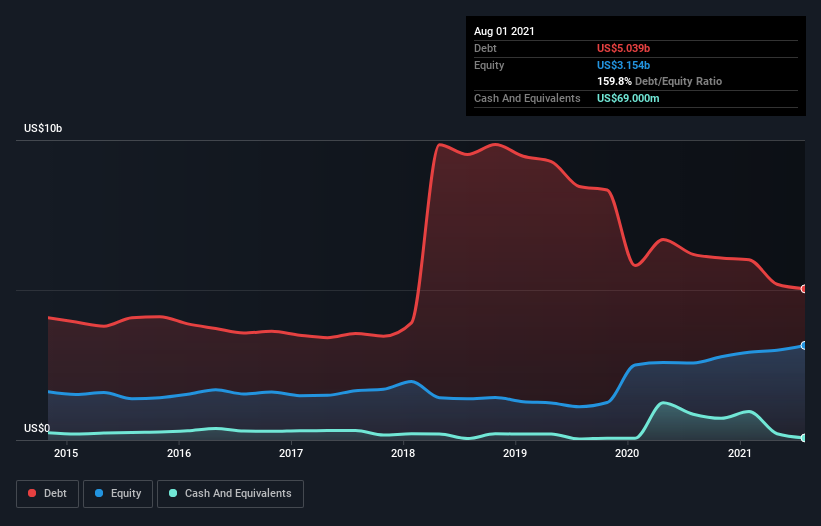Click the 2015 x-axis label
Viewport: 821px width, 526px height.
click(x=66, y=453)
